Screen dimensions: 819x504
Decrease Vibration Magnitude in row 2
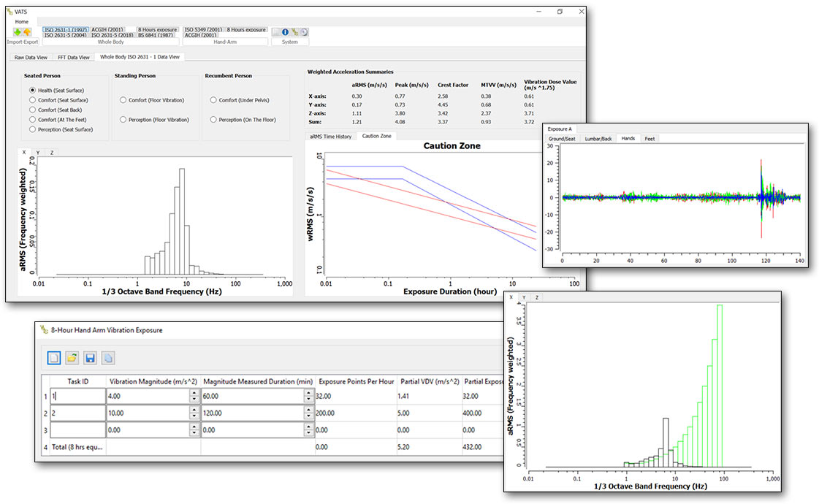[194, 416]
